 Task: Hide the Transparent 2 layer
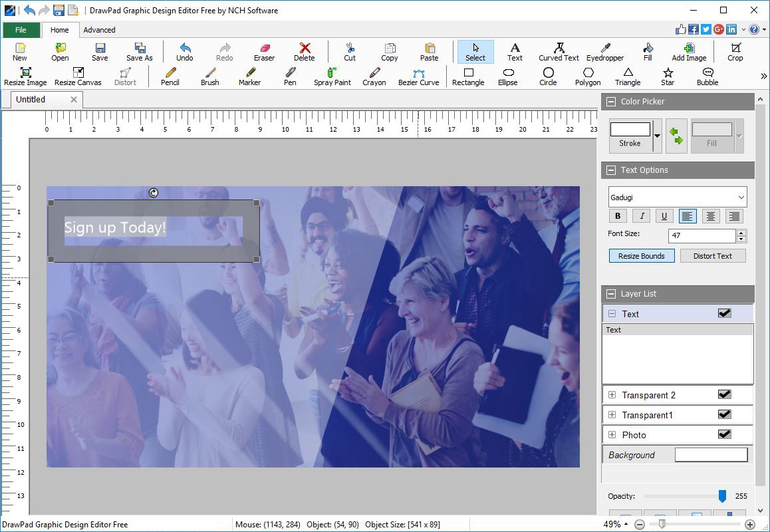click(724, 394)
